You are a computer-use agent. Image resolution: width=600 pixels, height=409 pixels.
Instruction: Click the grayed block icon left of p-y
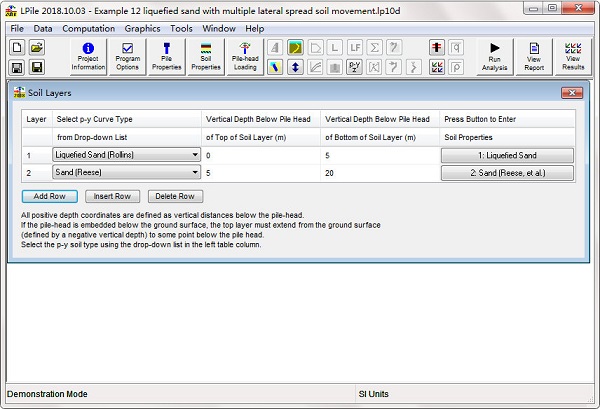point(335,67)
